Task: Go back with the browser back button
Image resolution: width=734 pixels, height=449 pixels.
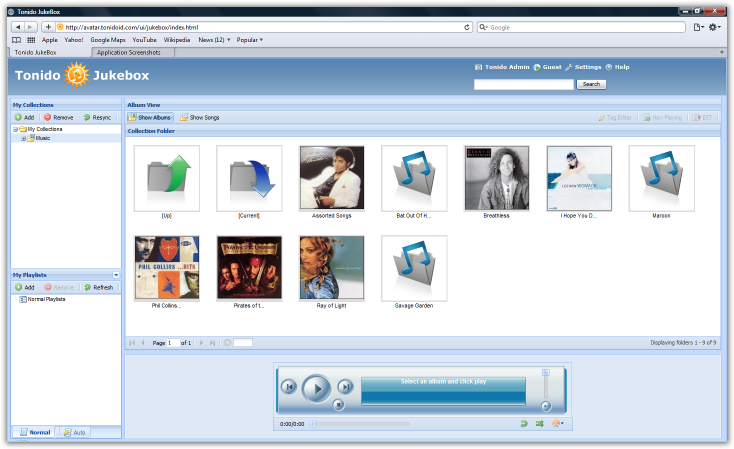Action: (x=18, y=27)
